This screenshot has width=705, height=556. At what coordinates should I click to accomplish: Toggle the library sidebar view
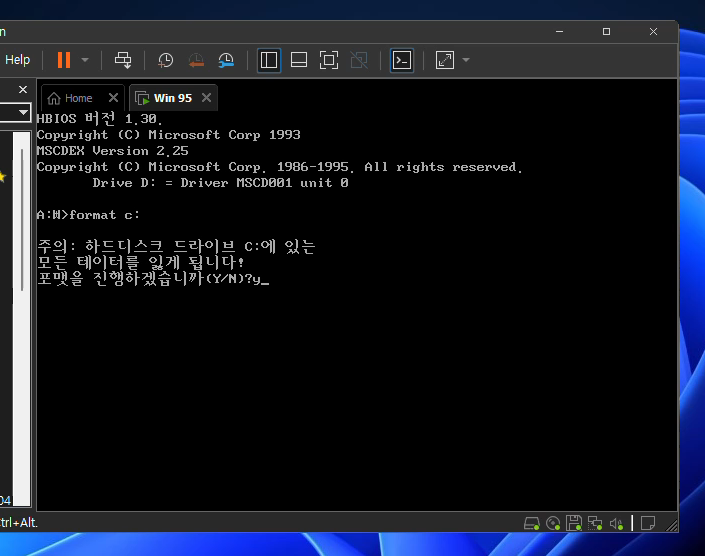(269, 60)
